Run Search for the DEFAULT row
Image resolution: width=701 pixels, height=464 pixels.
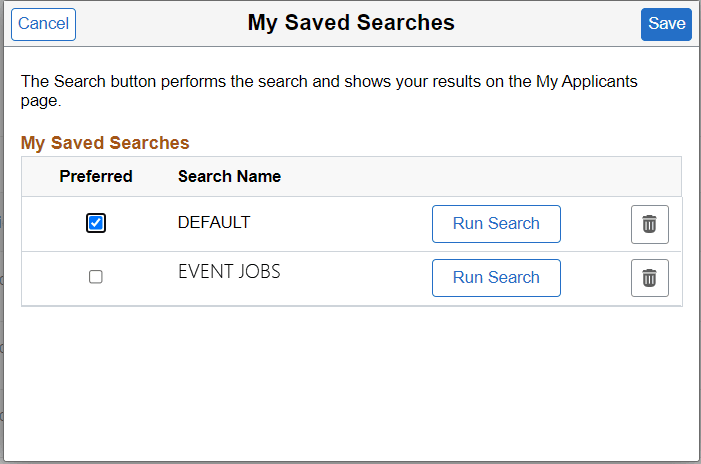(x=496, y=224)
